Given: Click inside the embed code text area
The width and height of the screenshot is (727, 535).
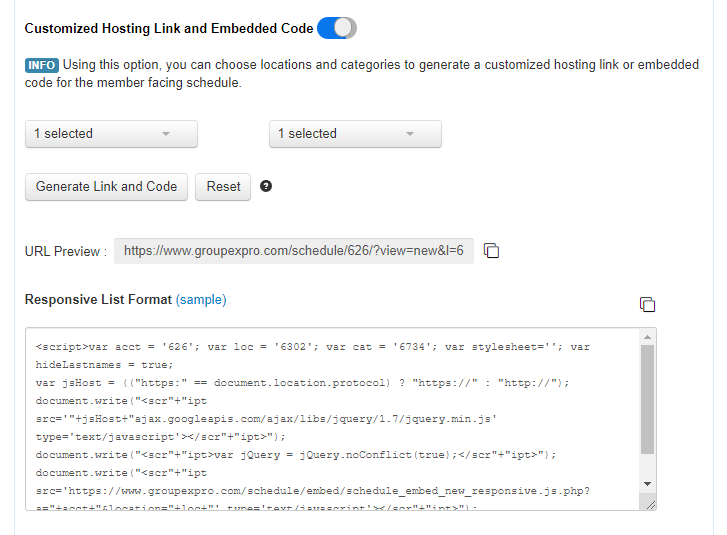Looking at the screenshot, I should [x=332, y=419].
